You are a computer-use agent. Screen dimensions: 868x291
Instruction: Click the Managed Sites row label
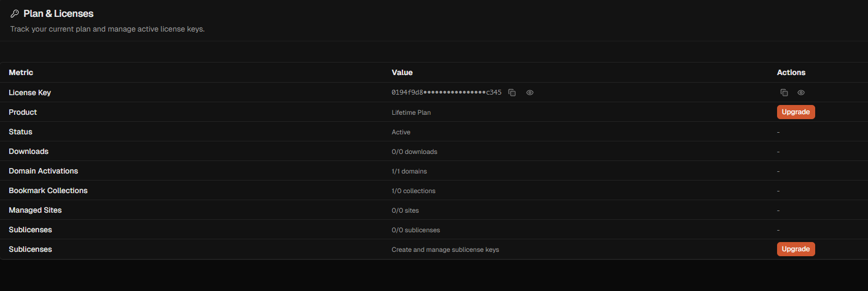pos(35,210)
